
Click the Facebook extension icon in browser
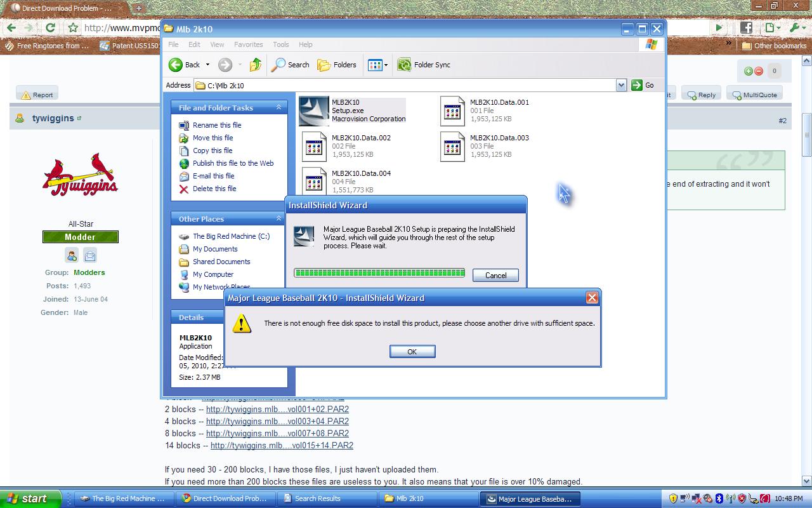tap(745, 27)
